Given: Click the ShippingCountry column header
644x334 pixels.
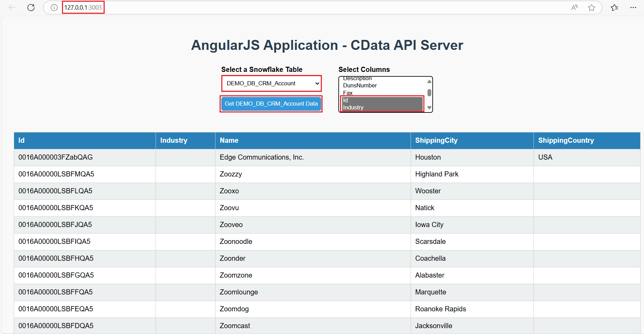Looking at the screenshot, I should (566, 140).
